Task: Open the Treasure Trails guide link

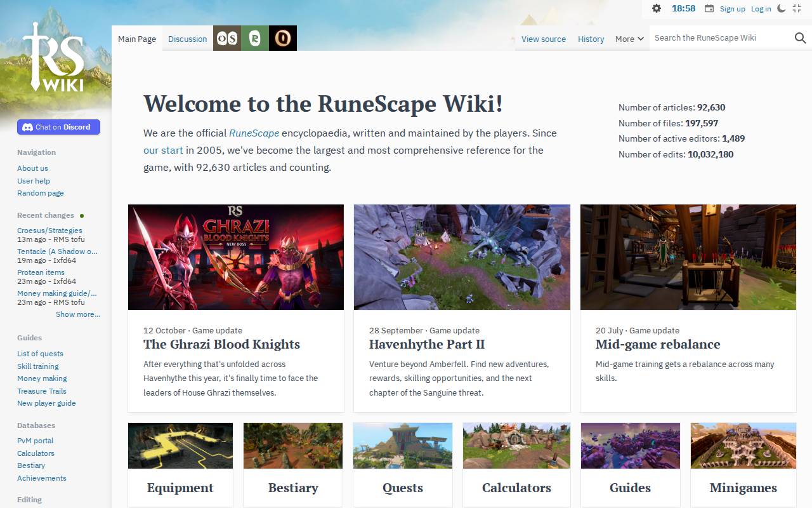Action: click(42, 391)
